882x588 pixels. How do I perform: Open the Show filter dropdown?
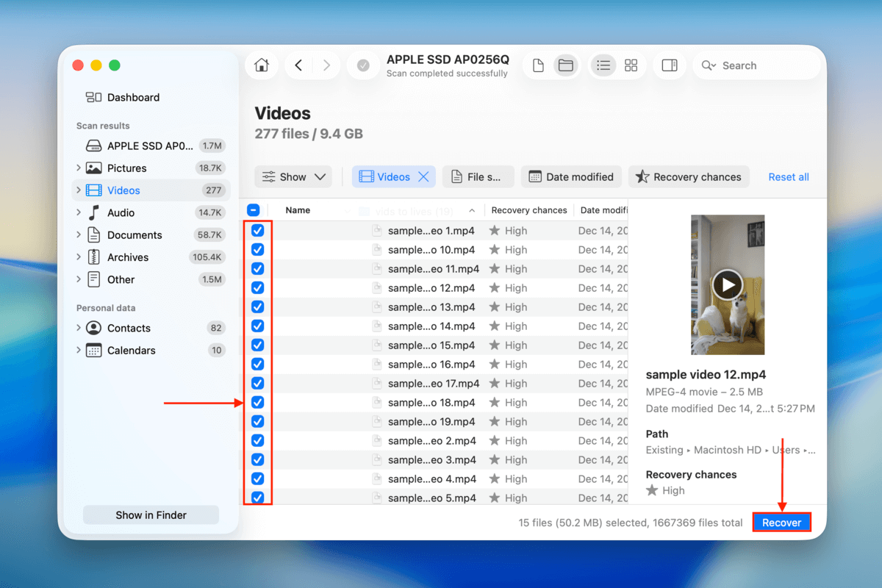point(293,176)
